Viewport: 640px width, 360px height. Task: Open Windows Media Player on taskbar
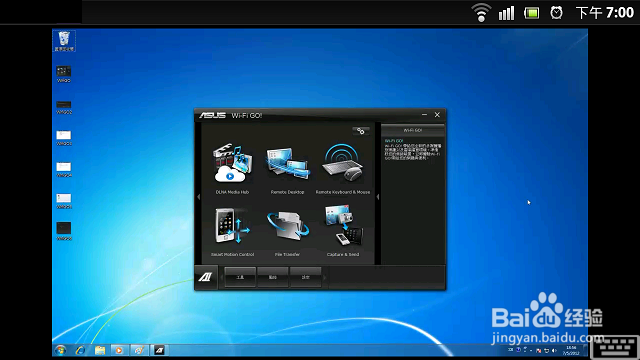pyautogui.click(x=119, y=350)
